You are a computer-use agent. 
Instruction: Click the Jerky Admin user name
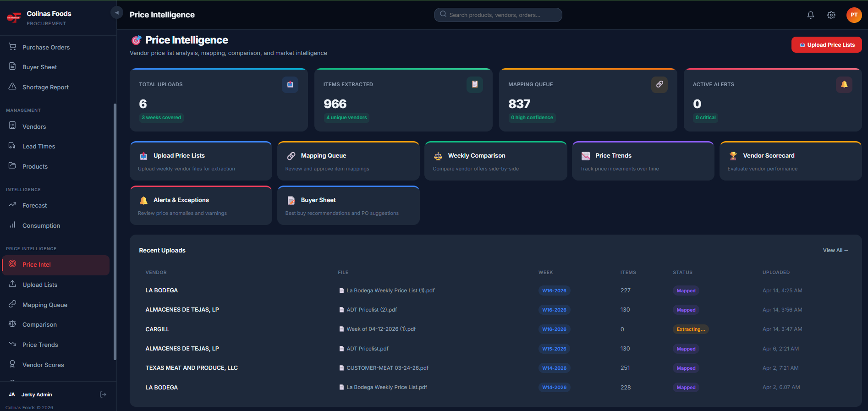37,395
